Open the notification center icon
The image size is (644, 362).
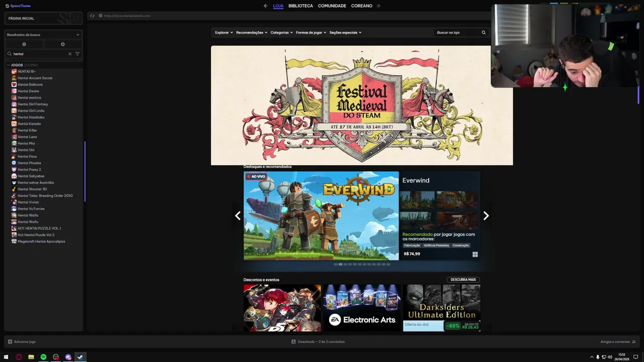pyautogui.click(x=635, y=357)
